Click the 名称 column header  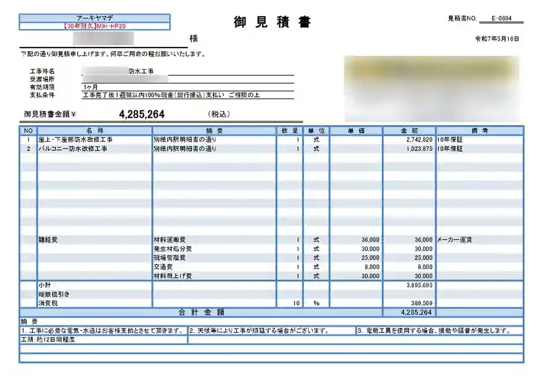pyautogui.click(x=95, y=131)
